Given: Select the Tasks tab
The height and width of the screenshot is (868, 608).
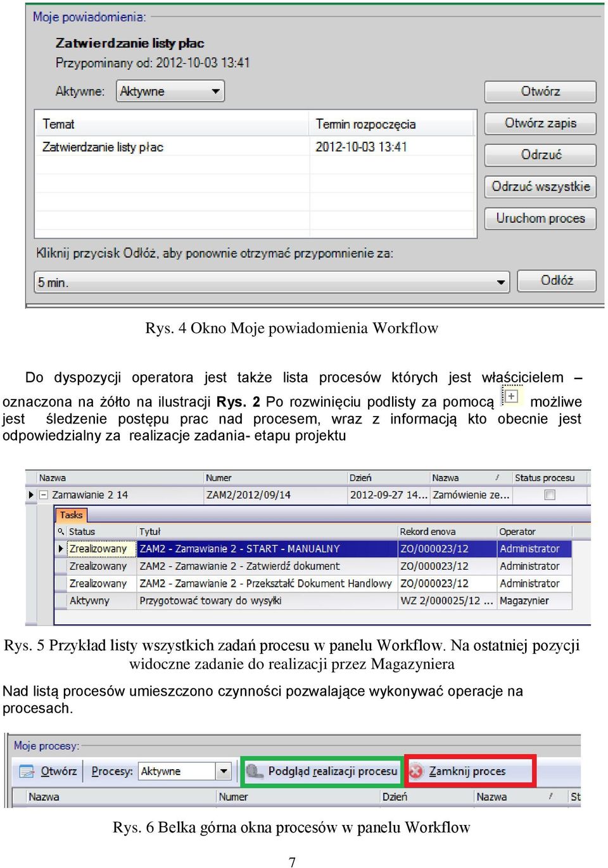Looking at the screenshot, I should [x=71, y=515].
